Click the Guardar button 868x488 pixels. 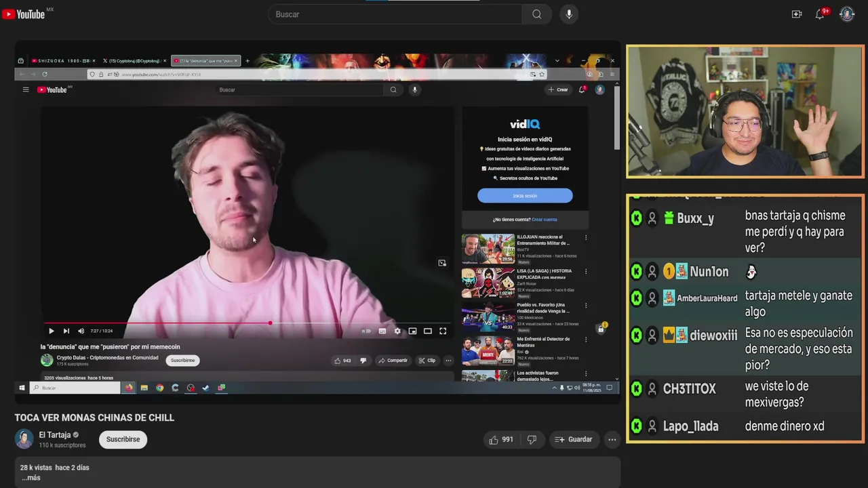click(574, 440)
